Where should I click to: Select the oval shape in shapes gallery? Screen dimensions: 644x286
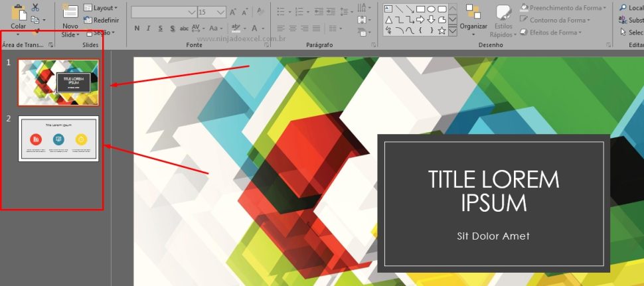click(431, 9)
